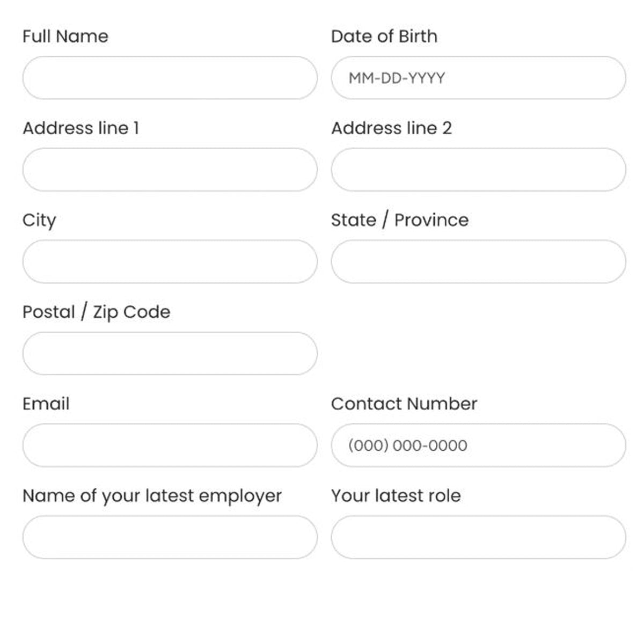Focus the Contact Number (000) 000-0000 field
This screenshot has height=644, width=644.
click(478, 445)
